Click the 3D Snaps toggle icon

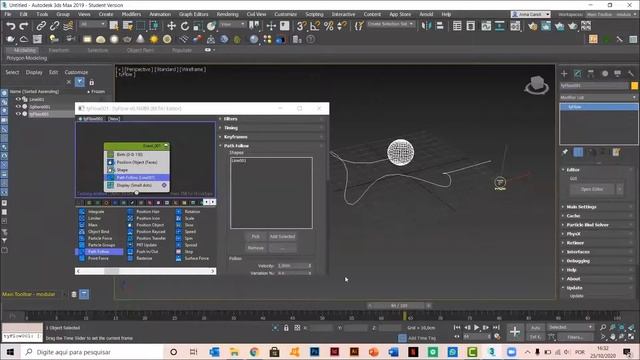[x=301, y=26]
